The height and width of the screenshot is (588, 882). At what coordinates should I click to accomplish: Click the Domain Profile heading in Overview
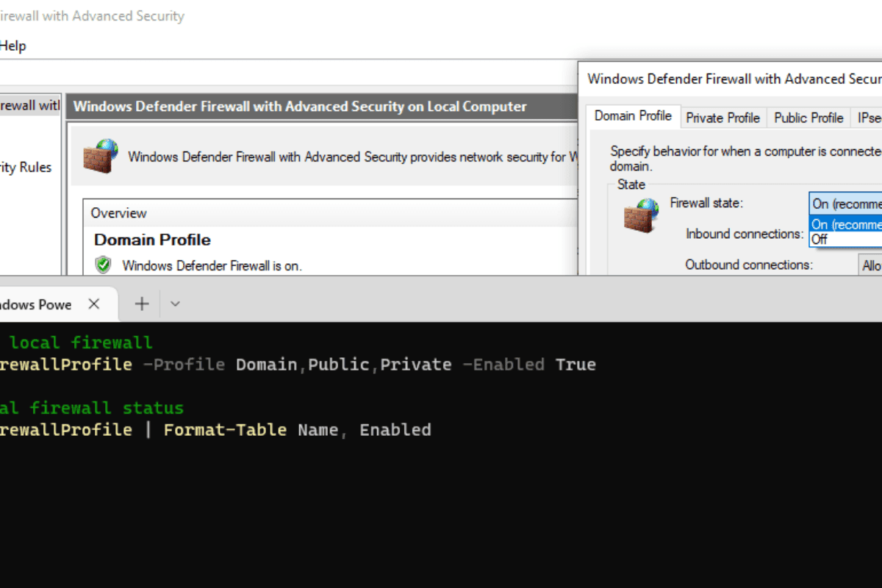coord(151,240)
